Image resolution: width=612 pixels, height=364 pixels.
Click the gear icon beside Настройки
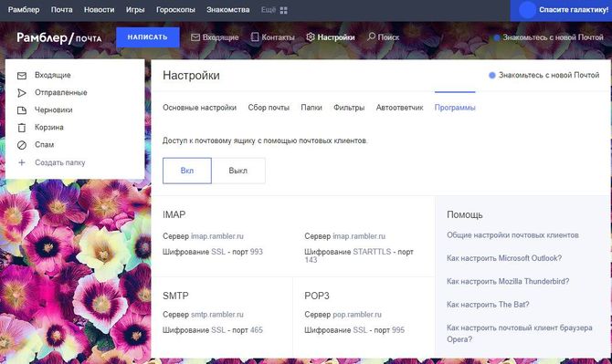pos(311,37)
